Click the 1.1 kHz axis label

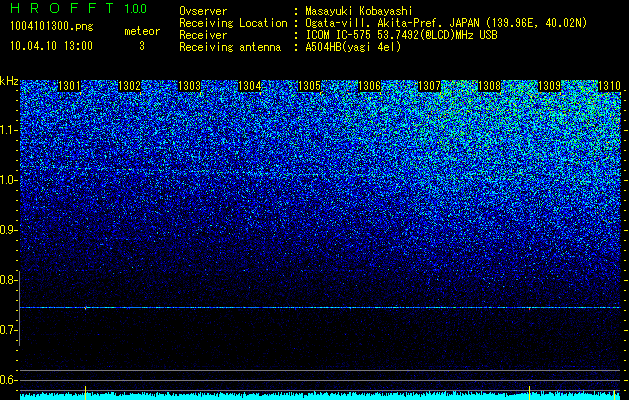[8, 130]
